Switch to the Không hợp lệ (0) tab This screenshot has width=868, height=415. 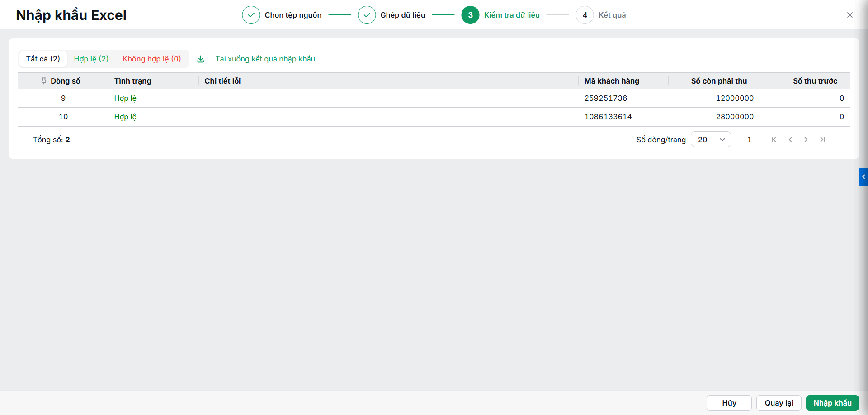coord(152,59)
